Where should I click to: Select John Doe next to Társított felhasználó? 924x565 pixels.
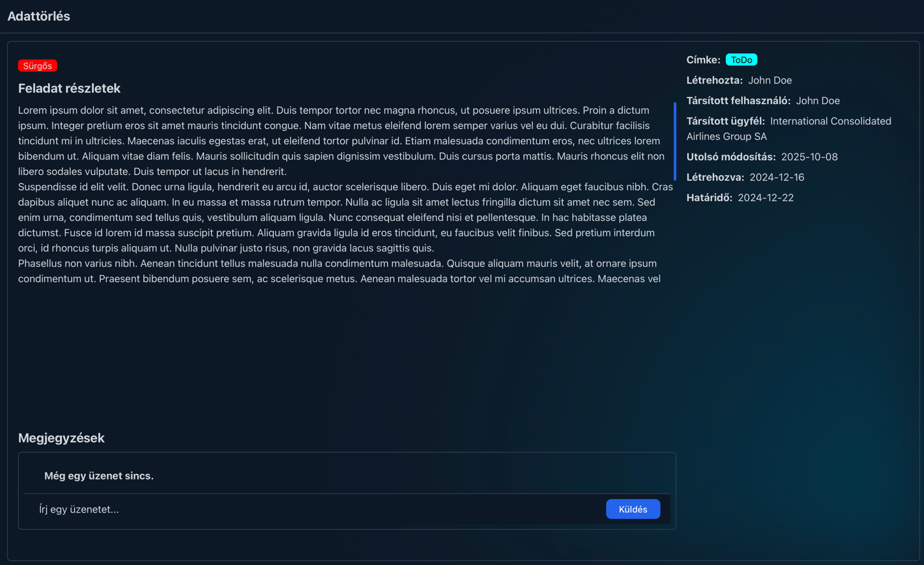[817, 101]
